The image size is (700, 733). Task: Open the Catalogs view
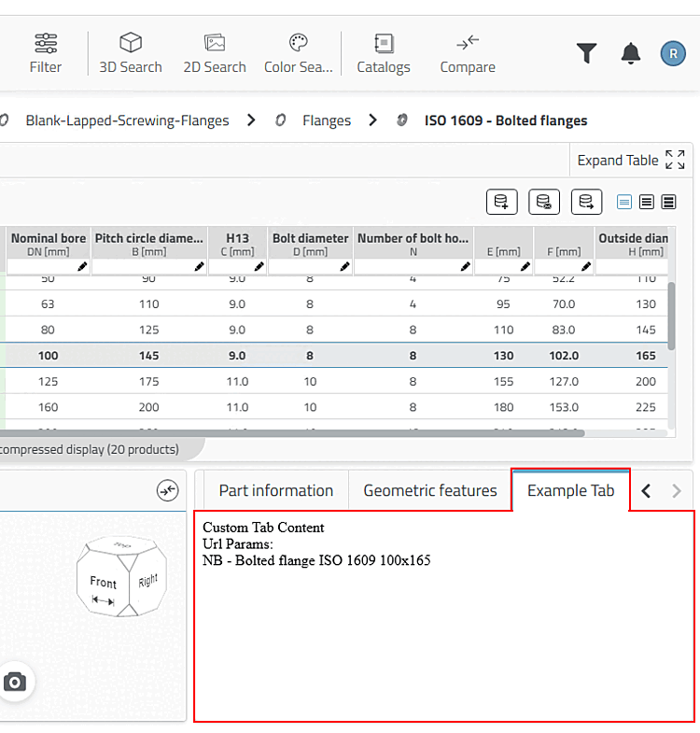coord(384,53)
